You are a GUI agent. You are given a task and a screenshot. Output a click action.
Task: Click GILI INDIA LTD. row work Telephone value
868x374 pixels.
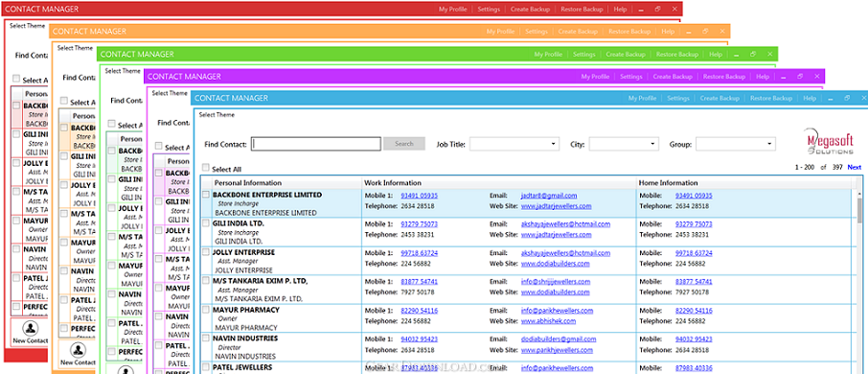418,234
